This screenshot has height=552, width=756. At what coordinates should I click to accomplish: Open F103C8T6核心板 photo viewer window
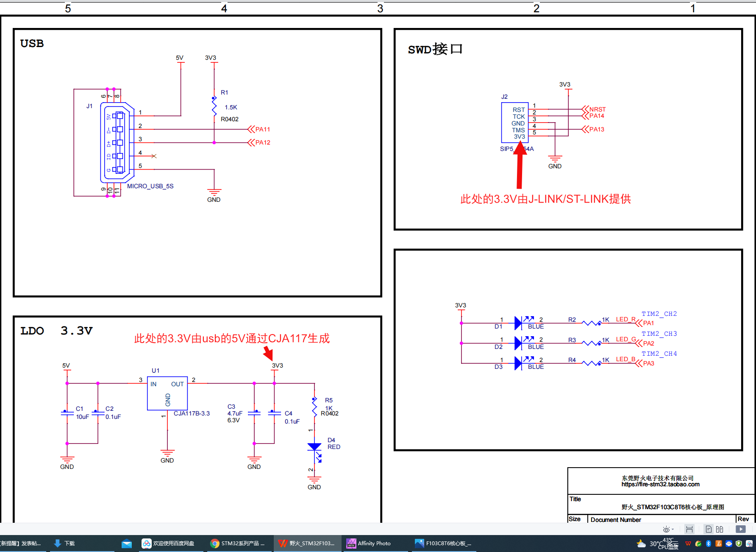coord(443,544)
